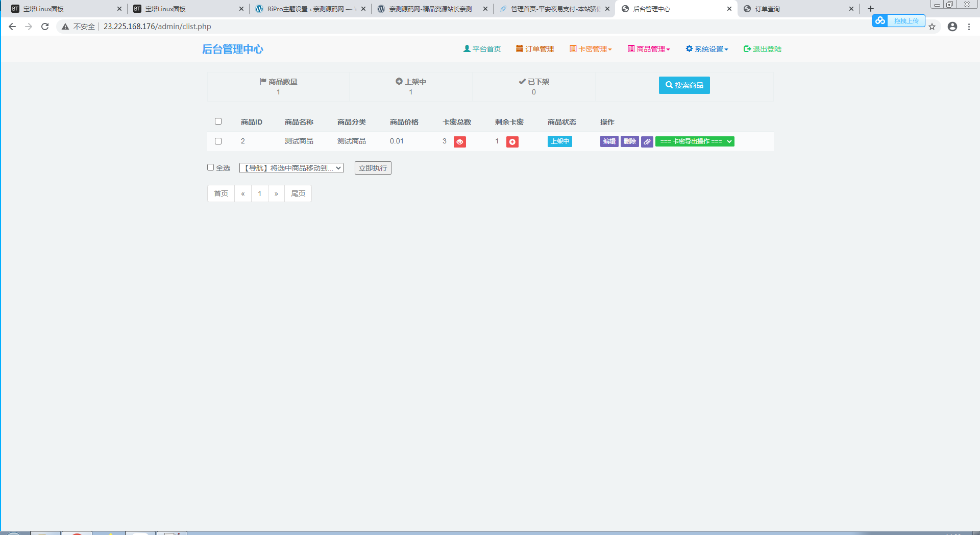The width and height of the screenshot is (980, 535).
Task: Close the 后台管理中心 tab
Action: 729,9
